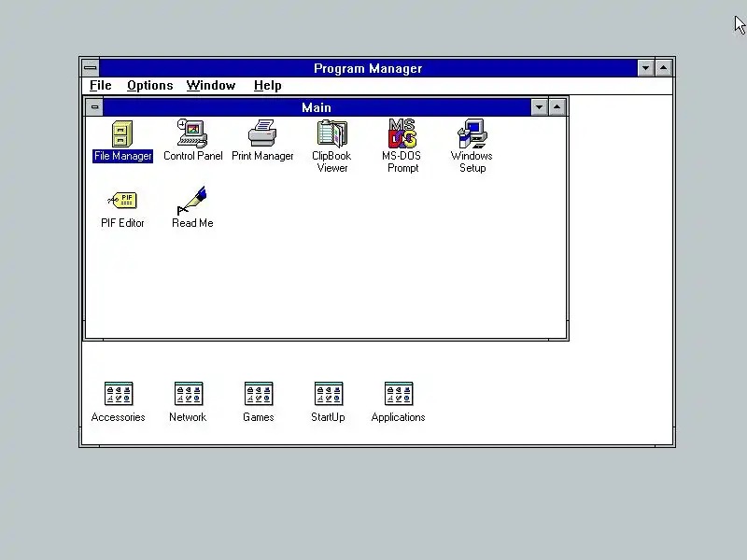
Task: Click the Windows Setup label text
Action: [x=472, y=161]
